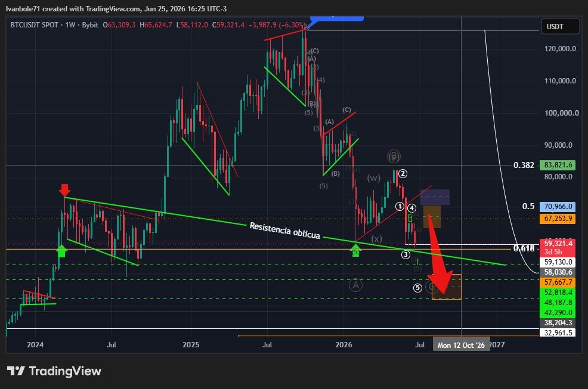Click the 1W interval in chart header
The height and width of the screenshot is (389, 588).
pos(70,25)
